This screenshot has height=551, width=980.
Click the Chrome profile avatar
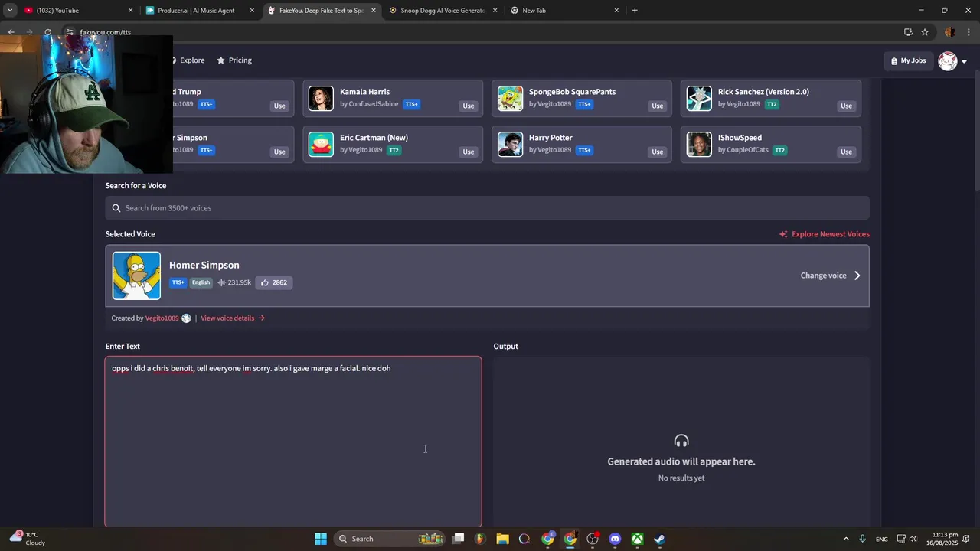click(x=950, y=32)
